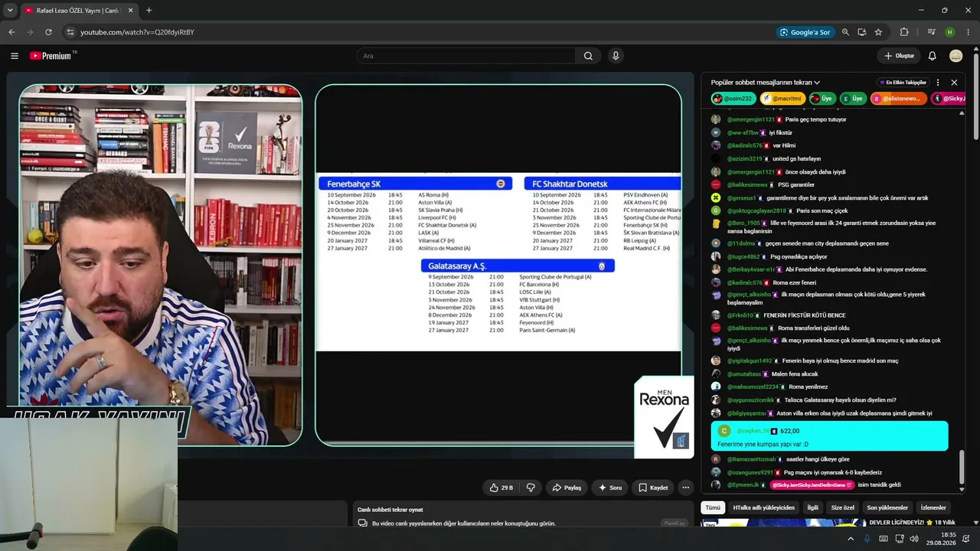The width and height of the screenshot is (980, 551).
Task: Open the Chrome three-dot menu
Action: click(x=968, y=32)
